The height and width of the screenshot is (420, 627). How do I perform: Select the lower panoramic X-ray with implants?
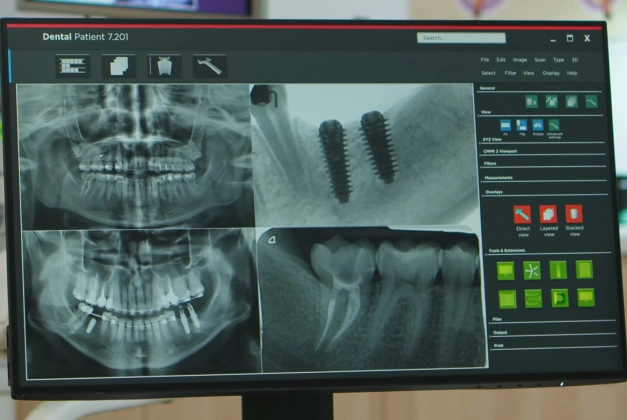(x=142, y=302)
